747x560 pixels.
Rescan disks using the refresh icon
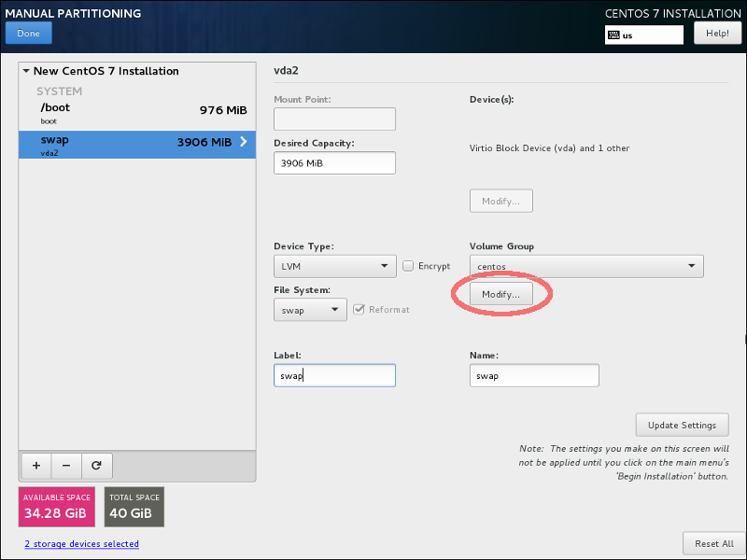(96, 466)
